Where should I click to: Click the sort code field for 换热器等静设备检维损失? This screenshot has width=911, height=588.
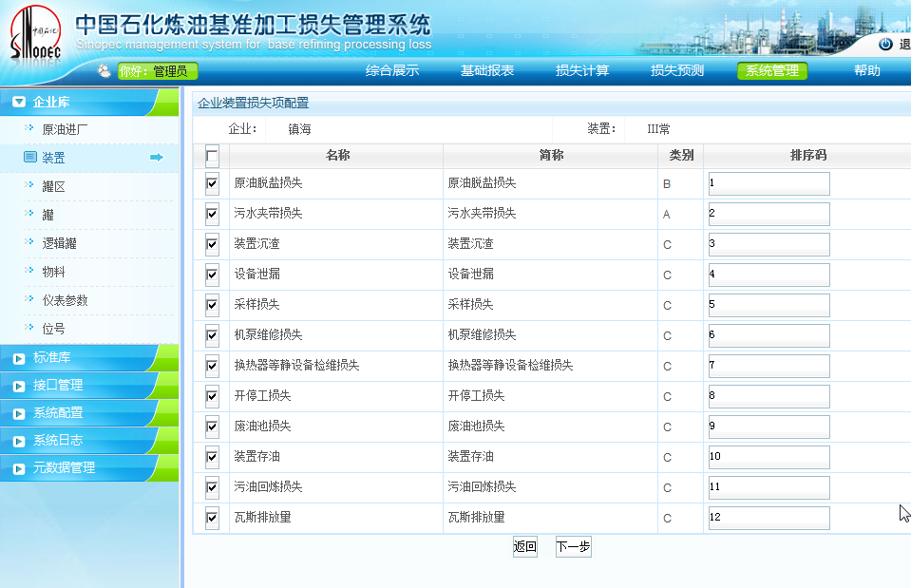click(x=769, y=366)
